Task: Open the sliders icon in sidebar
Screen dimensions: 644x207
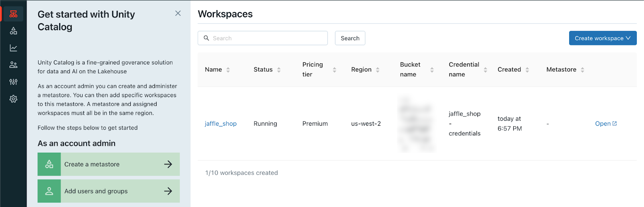Action: [13, 82]
